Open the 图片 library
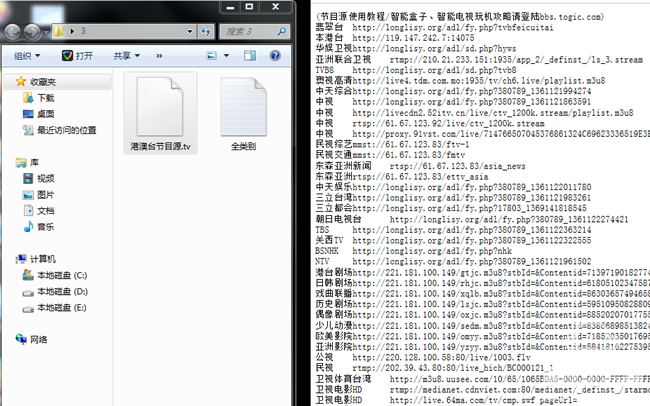Image resolution: width=650 pixels, height=406 pixels. [39, 195]
